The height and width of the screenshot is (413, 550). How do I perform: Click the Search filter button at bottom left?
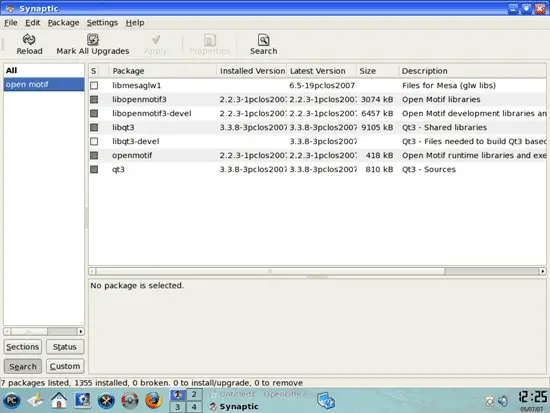(22, 366)
